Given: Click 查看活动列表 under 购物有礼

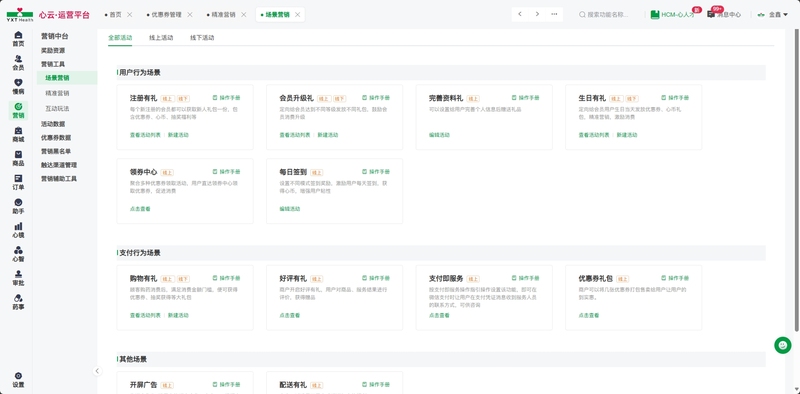Looking at the screenshot, I should 145,315.
